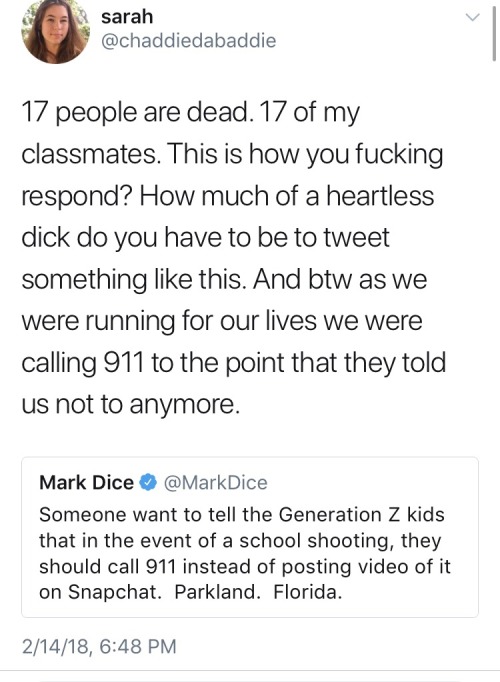Select the Mark Dice name label
The width and height of the screenshot is (500, 682).
coord(87,482)
